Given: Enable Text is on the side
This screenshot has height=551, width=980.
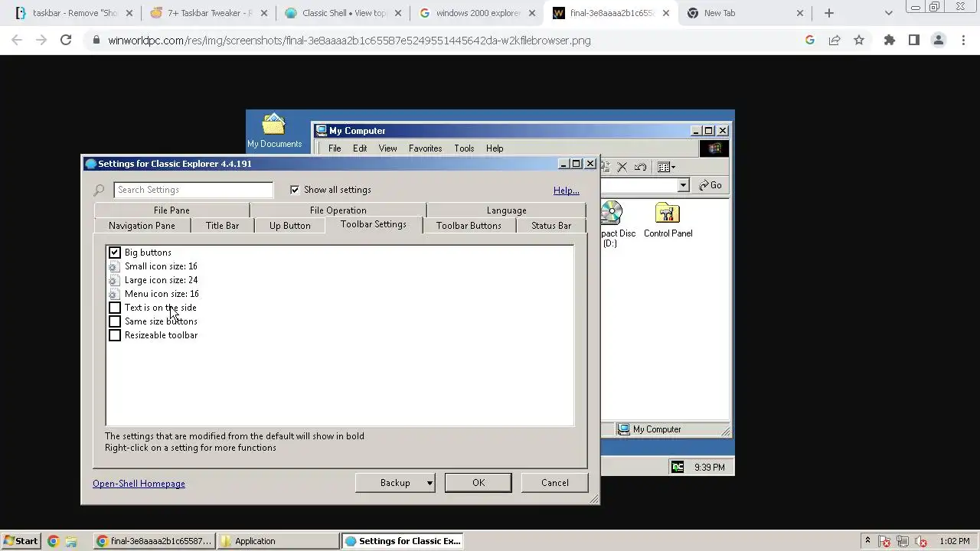Looking at the screenshot, I should [115, 308].
